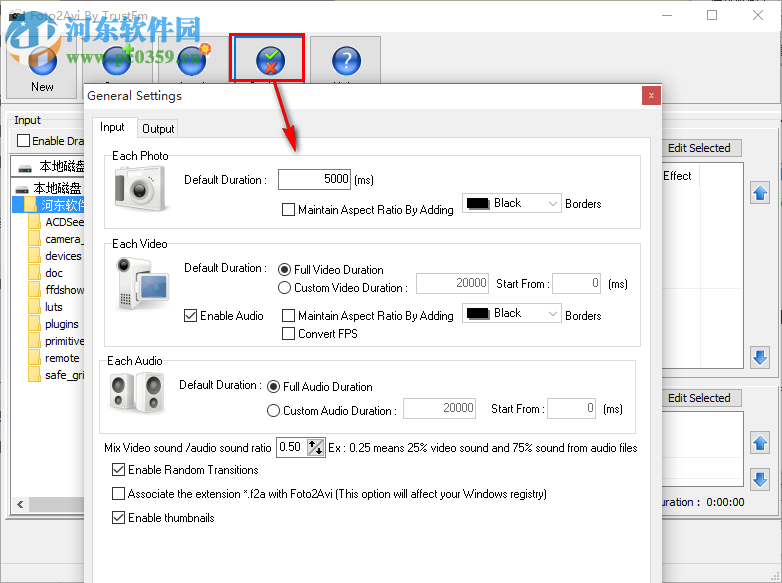Image resolution: width=782 pixels, height=583 pixels.
Task: Toggle Enable thumbnails checkbox
Action: click(x=119, y=518)
